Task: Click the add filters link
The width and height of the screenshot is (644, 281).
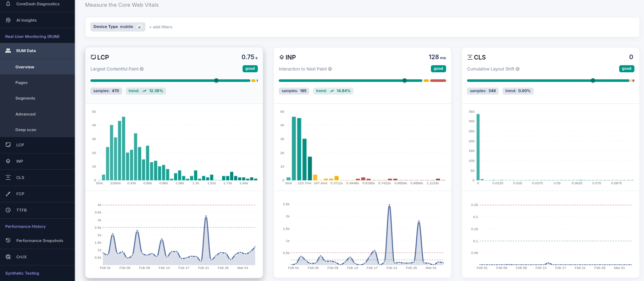Action: [x=161, y=27]
